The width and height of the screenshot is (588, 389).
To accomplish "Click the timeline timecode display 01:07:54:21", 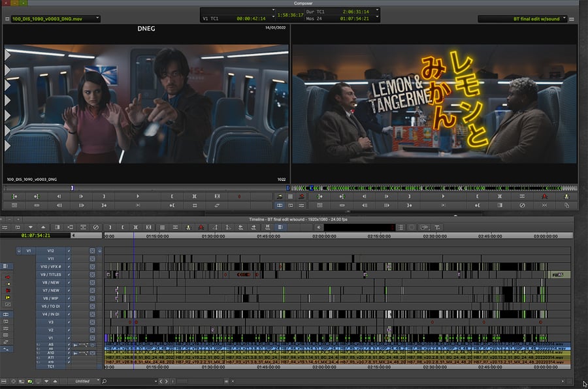I will click(36, 236).
